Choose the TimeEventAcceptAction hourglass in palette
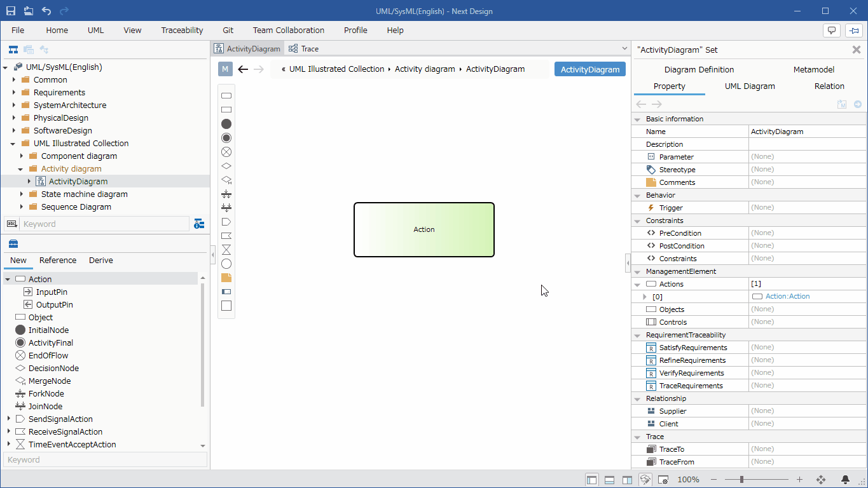Screen dimensions: 868x488 226,250
